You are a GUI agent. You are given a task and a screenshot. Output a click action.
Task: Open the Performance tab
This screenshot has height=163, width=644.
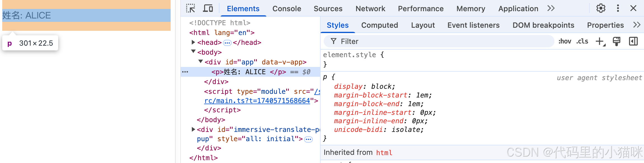click(421, 9)
